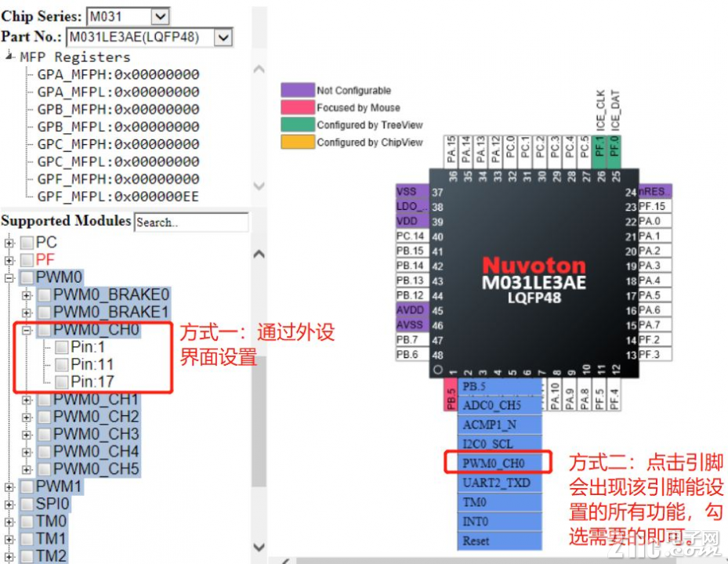Click MFP Registers scroll-up arrow
This screenshot has width=728, height=564.
259,70
